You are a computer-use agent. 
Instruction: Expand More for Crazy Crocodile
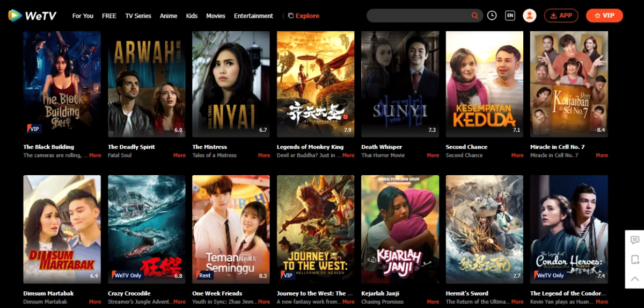pos(179,302)
